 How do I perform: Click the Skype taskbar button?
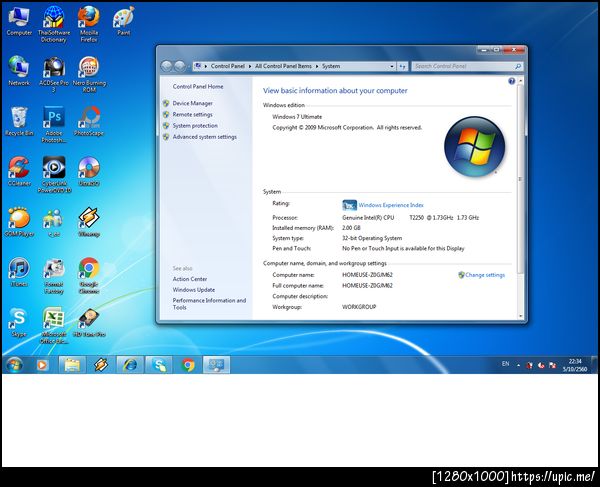coord(159,365)
